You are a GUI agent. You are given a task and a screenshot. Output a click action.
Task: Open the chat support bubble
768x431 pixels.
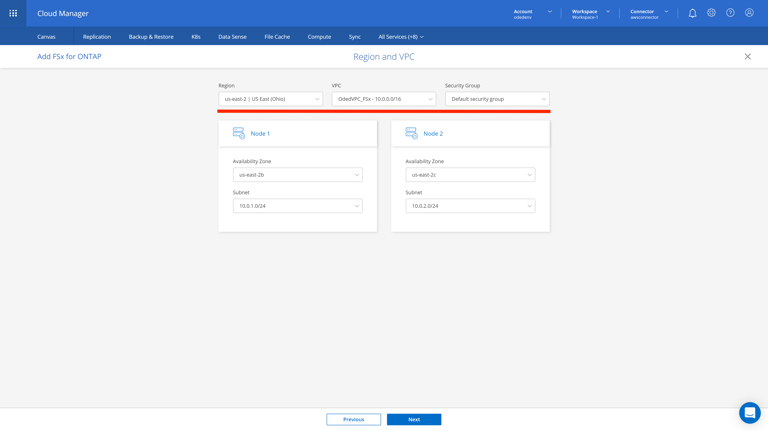749,413
